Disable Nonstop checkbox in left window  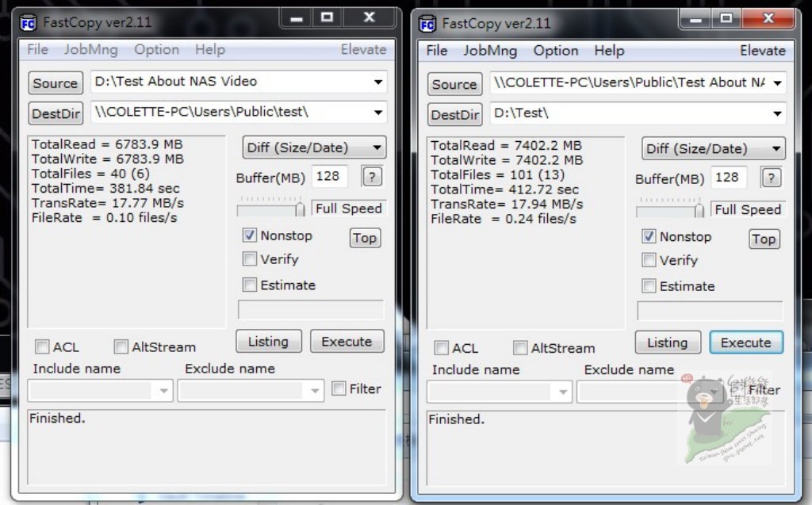point(250,235)
